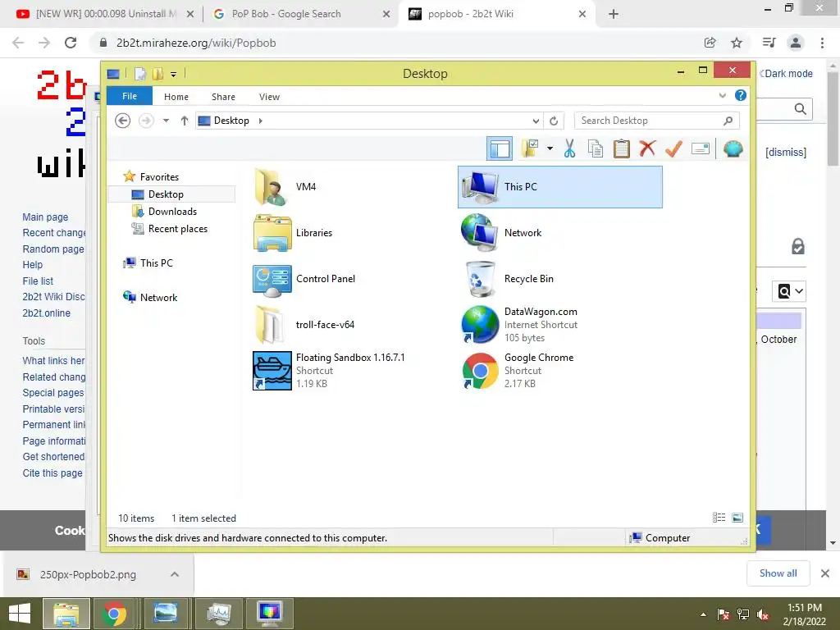Image resolution: width=840 pixels, height=630 pixels.
Task: Click the orange checkmark Properties icon
Action: (673, 148)
